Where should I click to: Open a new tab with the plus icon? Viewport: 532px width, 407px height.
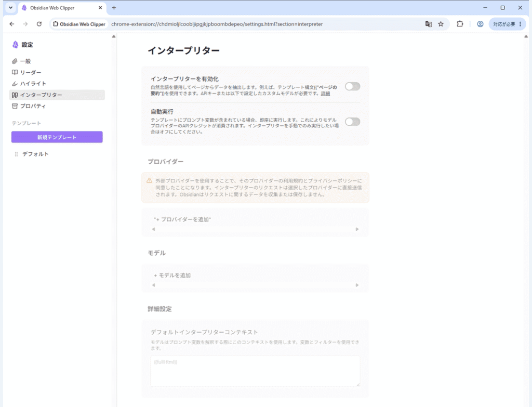(x=114, y=7)
